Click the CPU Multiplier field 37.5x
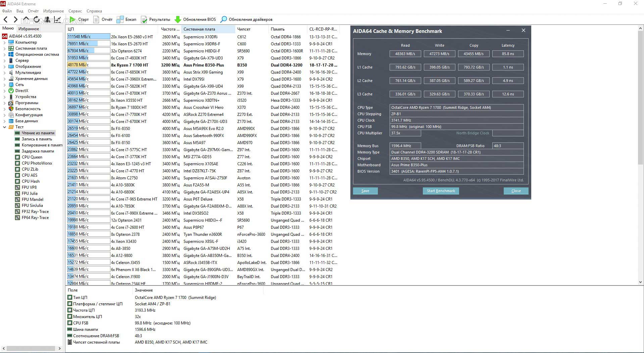This screenshot has height=353, width=644. [x=405, y=133]
